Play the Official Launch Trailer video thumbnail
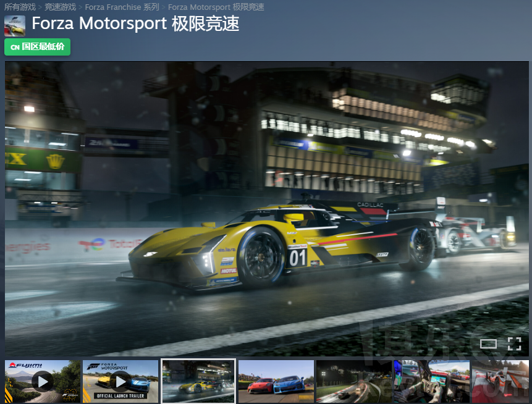The image size is (532, 404). click(x=120, y=381)
